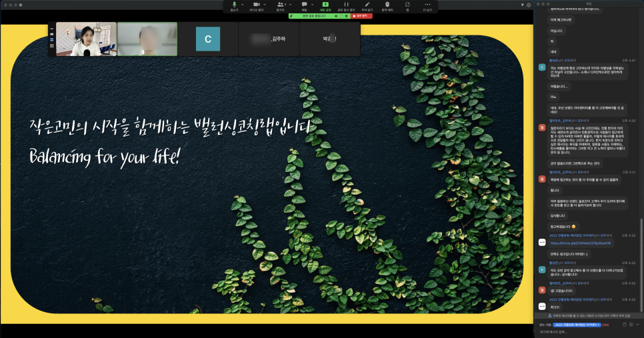Click the chat window title '채팅'
The image size is (644, 338).
point(589,4)
